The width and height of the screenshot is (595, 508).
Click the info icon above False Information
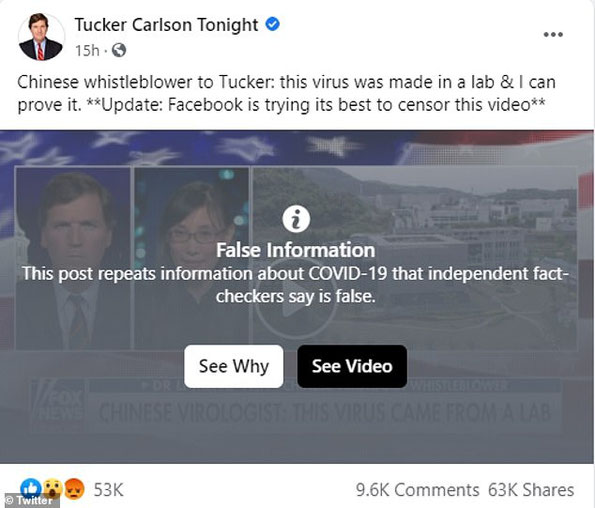(x=296, y=219)
